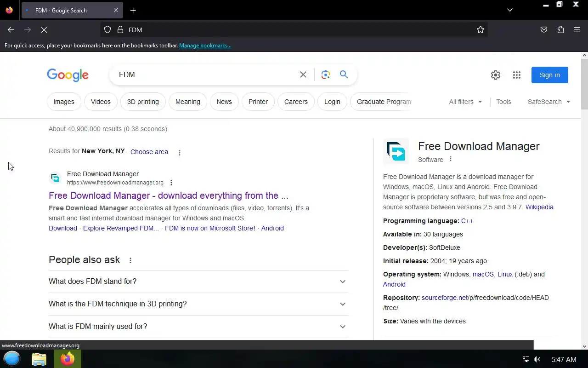
Task: Open search by image (Google Lens)
Action: tap(326, 75)
